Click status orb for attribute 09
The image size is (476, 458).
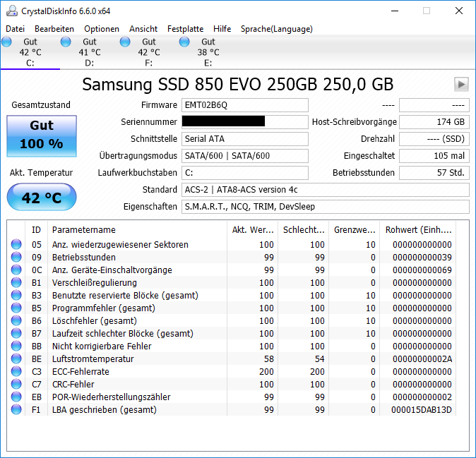click(16, 257)
